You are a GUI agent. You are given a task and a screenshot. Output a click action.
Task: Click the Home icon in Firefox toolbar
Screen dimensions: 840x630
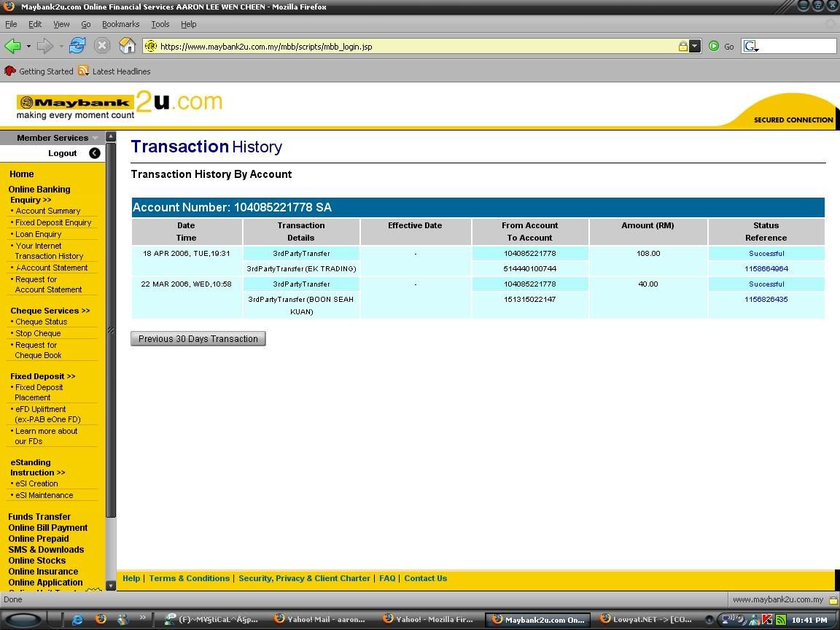[x=127, y=46]
